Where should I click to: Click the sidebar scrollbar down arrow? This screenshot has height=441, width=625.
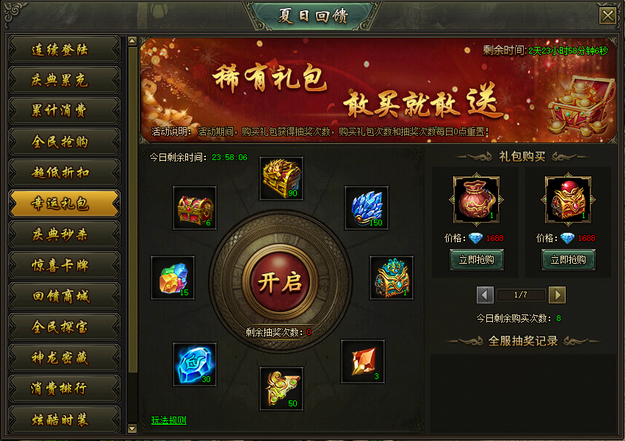132,429
